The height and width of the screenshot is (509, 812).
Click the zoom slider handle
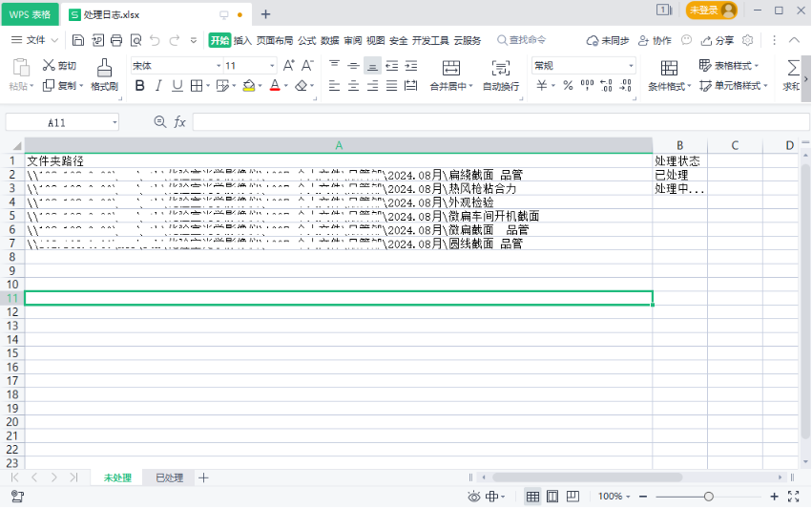(x=708, y=497)
